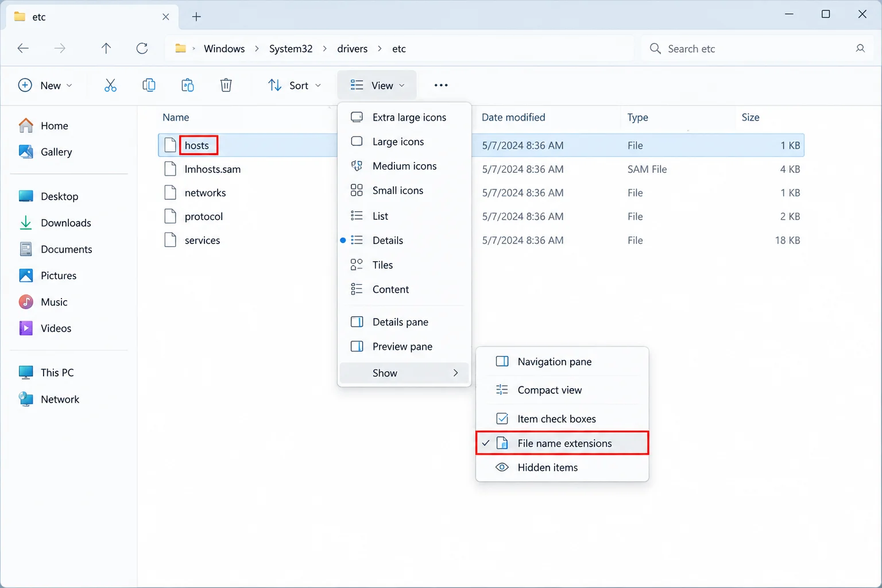Navigate to drivers in breadcrumb
This screenshot has height=588, width=882.
[x=353, y=49]
